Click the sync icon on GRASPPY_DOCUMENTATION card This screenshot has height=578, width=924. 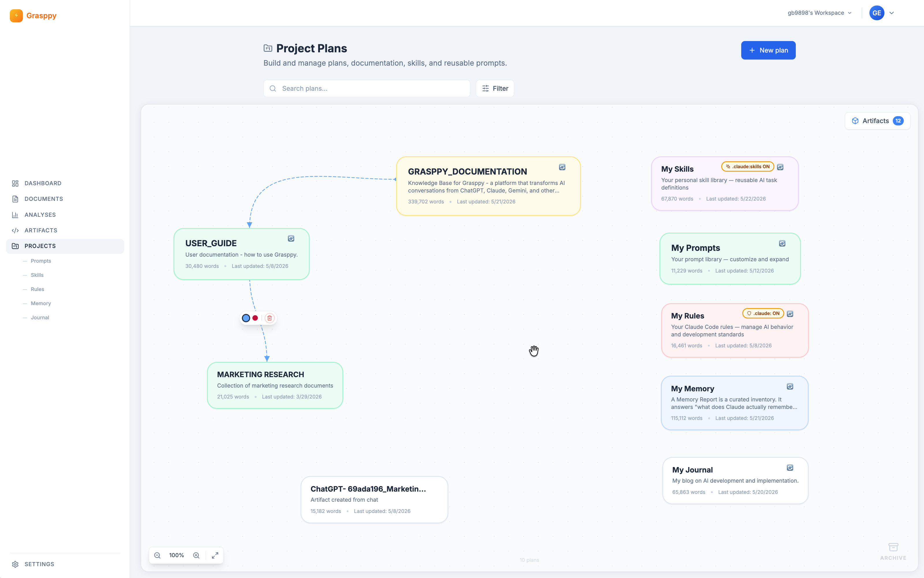click(x=562, y=167)
